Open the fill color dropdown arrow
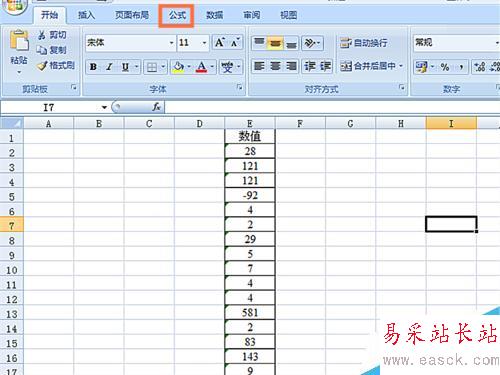Screen dimensions: 500x375 click(x=189, y=67)
